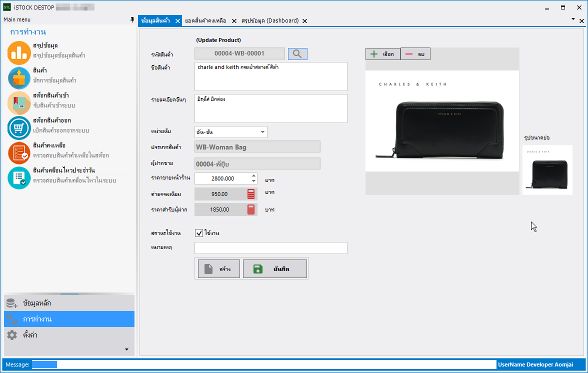The height and width of the screenshot is (373, 588).
Task: Open the ตั้งค่า settings group
Action: 69,335
